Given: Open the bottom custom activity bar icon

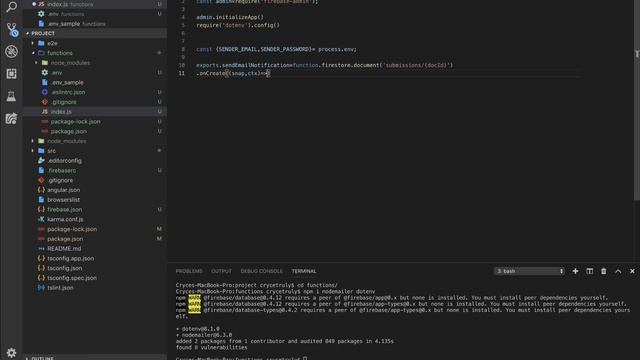Looking at the screenshot, I should coord(11,118).
